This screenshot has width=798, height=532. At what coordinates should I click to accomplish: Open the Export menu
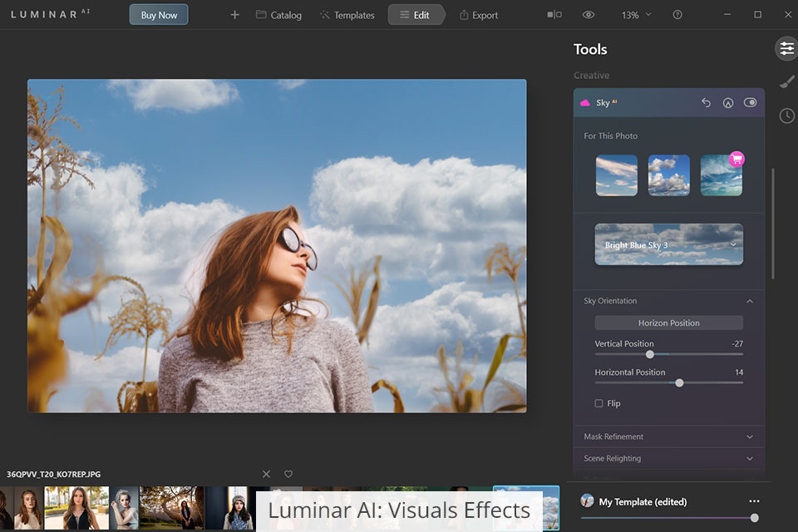click(x=479, y=15)
